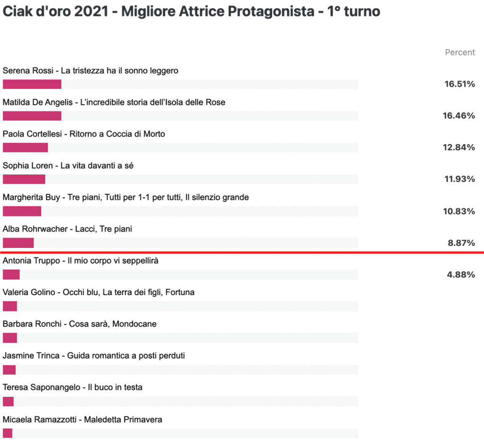
Task: Click the Percent column header
Action: click(x=459, y=53)
